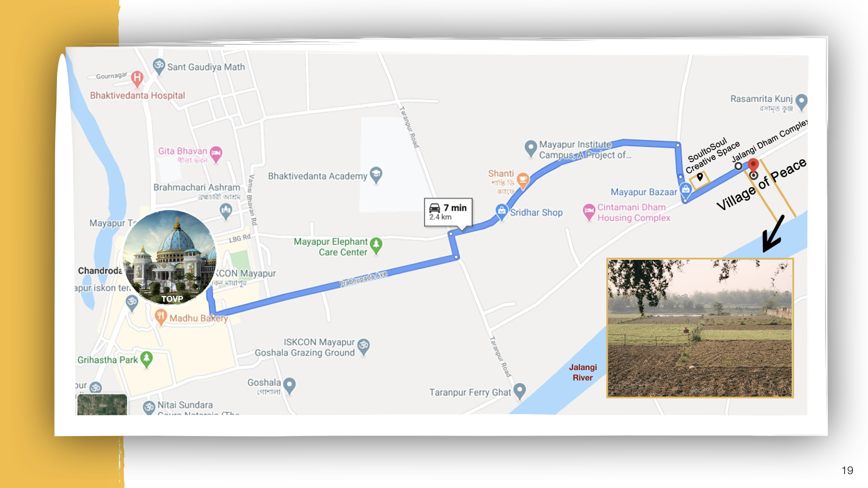Click the 7 min route info box

tap(448, 212)
